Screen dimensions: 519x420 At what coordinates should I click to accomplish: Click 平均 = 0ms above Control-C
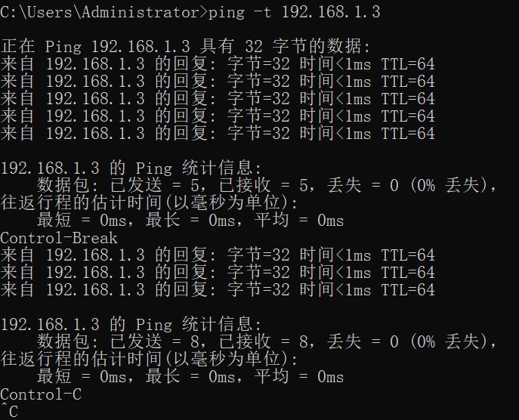click(x=298, y=377)
